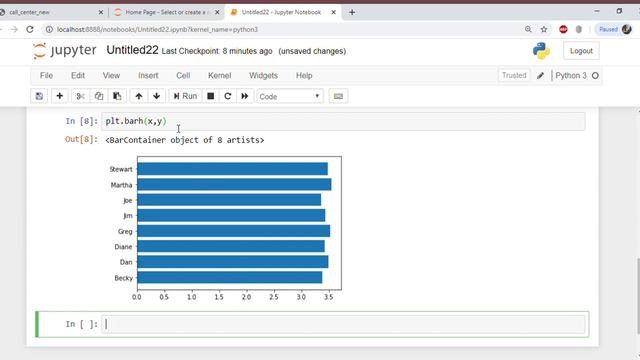The height and width of the screenshot is (360, 640).
Task: Open the Help menu
Action: pyautogui.click(x=304, y=76)
